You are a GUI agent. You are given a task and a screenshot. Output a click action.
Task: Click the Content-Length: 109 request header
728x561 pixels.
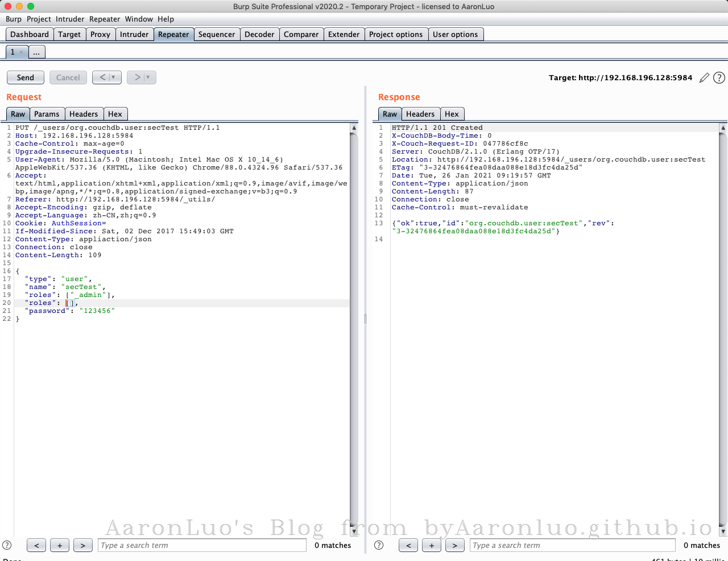pyautogui.click(x=59, y=255)
